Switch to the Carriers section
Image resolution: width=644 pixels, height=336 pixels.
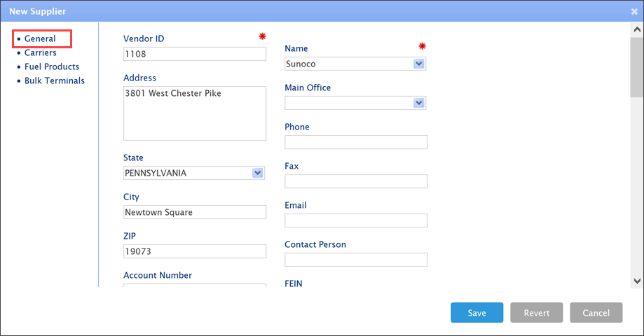(41, 52)
